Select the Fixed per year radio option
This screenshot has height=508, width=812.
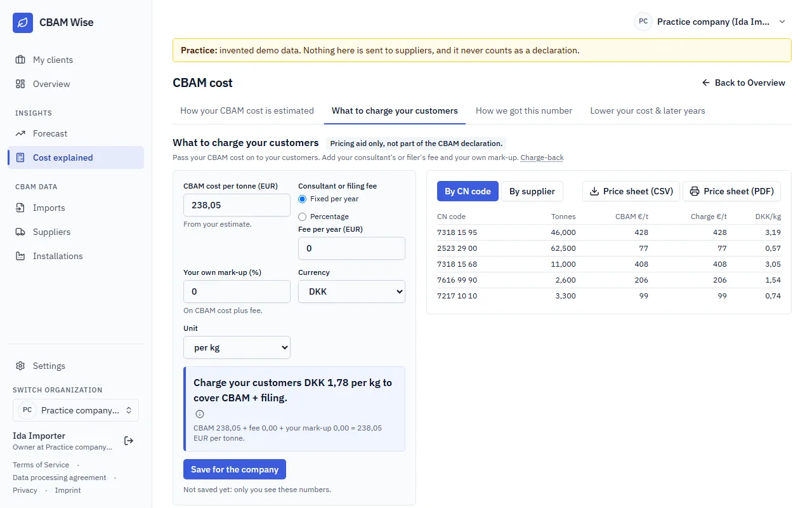[x=303, y=199]
